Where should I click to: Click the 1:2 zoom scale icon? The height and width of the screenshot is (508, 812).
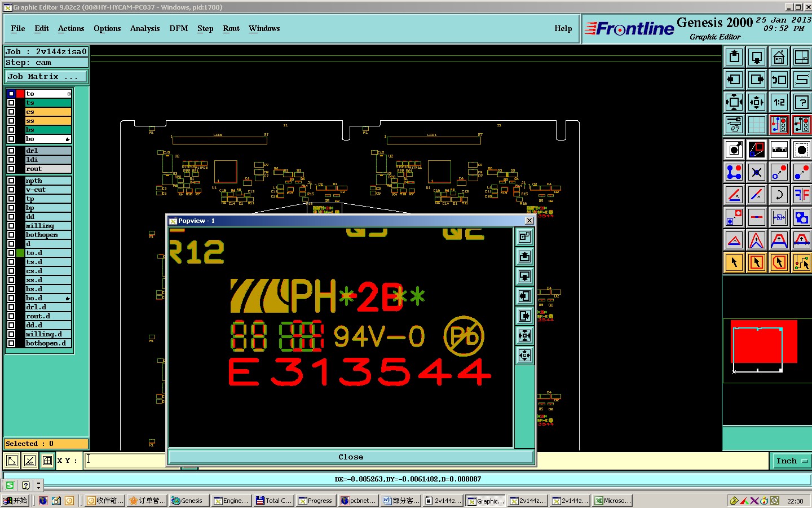click(x=779, y=102)
